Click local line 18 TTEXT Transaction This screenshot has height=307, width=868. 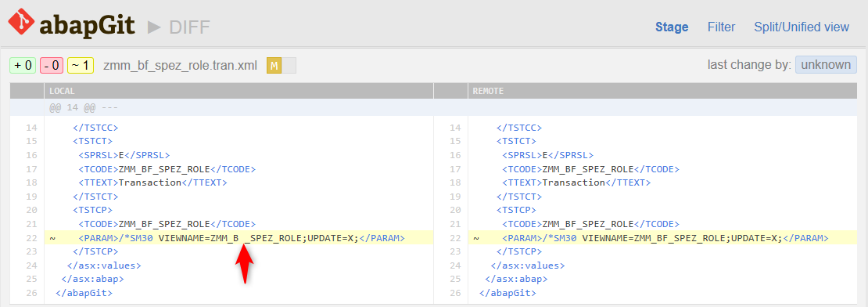click(x=152, y=182)
